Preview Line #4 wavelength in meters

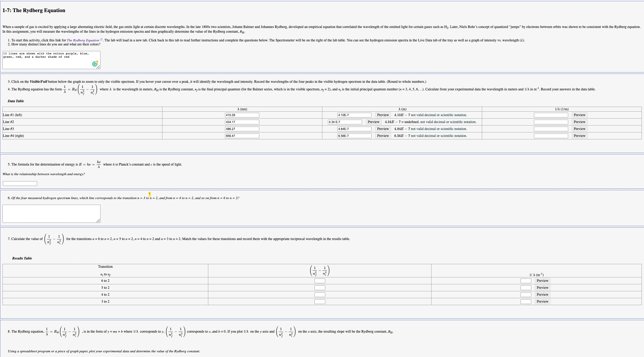383,136
